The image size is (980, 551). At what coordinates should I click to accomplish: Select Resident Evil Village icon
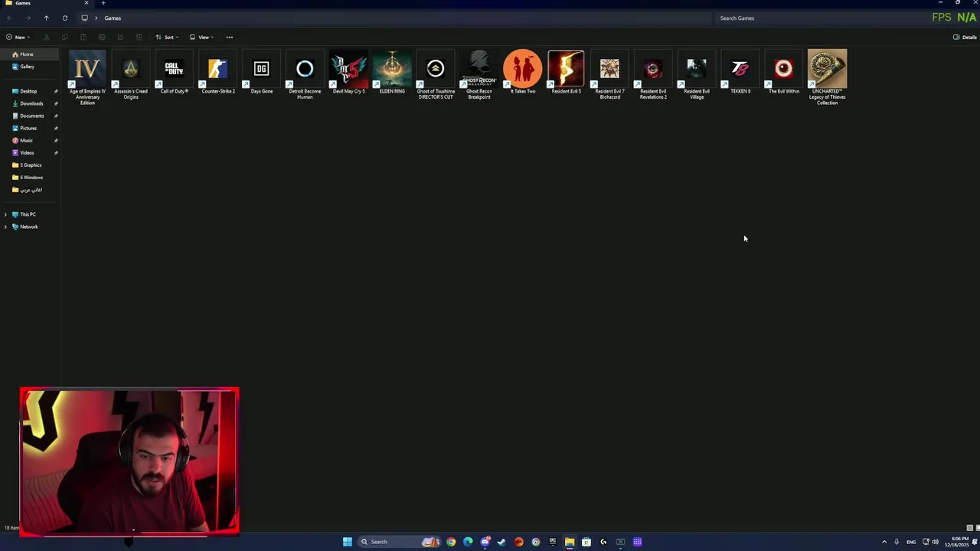(x=697, y=75)
